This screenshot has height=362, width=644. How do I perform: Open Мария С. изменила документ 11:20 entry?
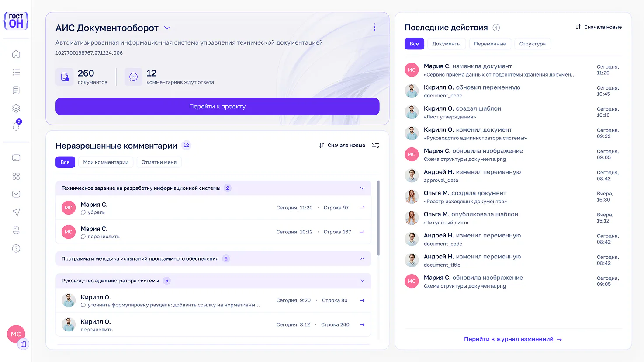[x=513, y=70]
